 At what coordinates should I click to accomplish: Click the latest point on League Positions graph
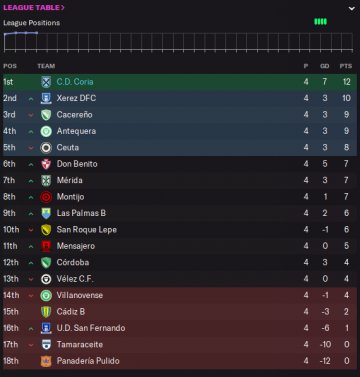(x=37, y=33)
